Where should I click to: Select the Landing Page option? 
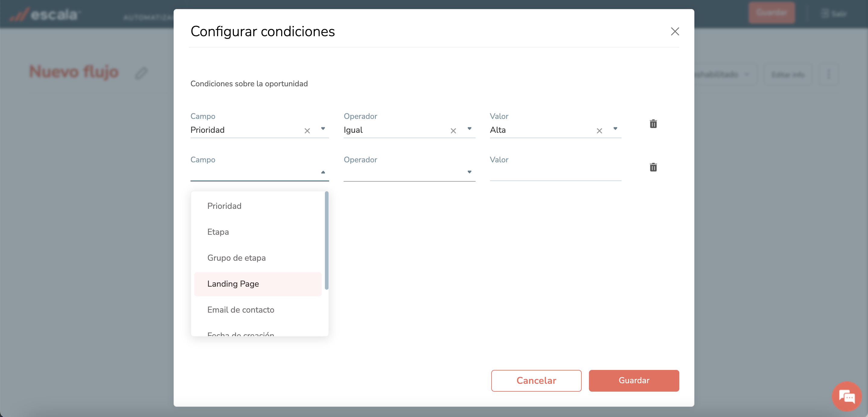pos(258,284)
